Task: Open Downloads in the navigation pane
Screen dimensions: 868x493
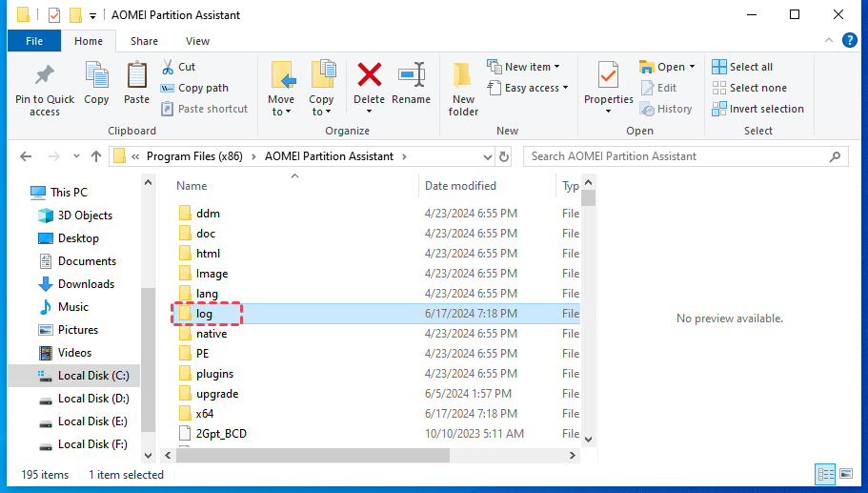Action: [x=76, y=284]
